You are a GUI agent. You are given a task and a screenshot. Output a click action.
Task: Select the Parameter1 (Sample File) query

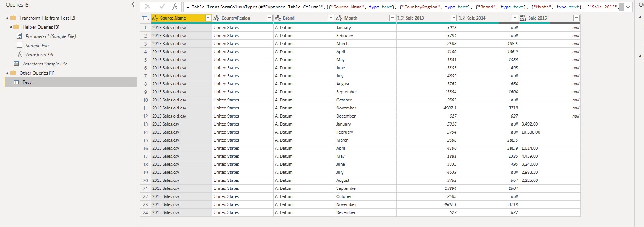pos(51,36)
